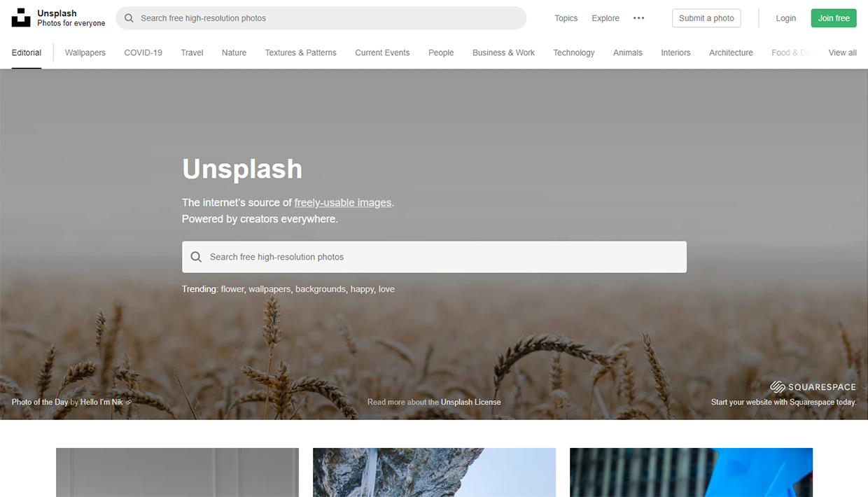Open the gray photo thumbnail
868x497 pixels.
177,472
